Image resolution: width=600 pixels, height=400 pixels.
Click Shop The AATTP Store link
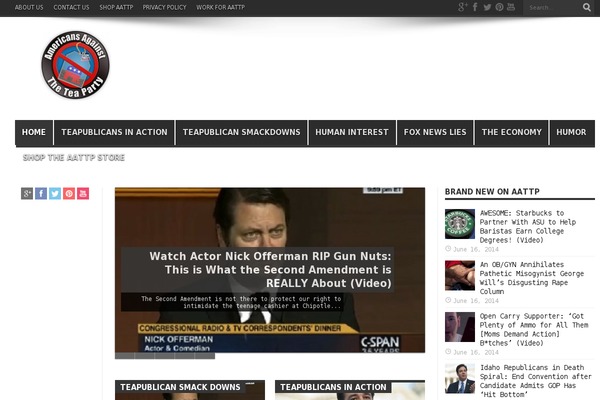[x=74, y=158]
